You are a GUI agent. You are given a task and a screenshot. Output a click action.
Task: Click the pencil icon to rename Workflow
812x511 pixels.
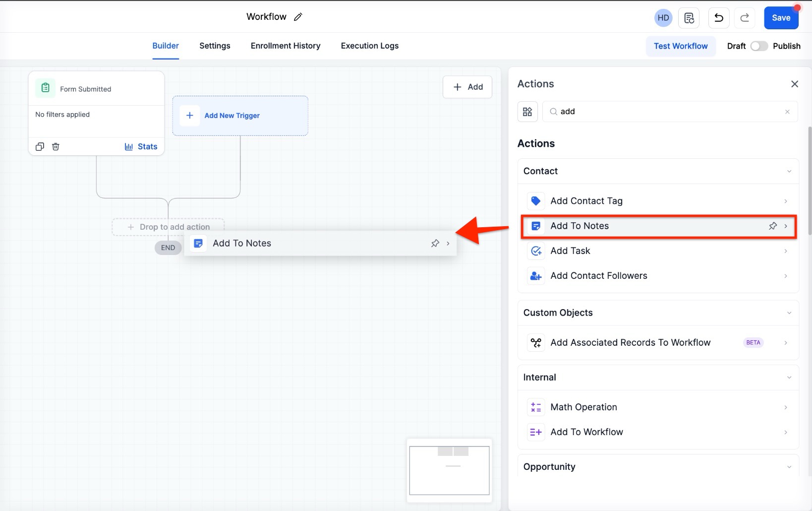point(298,17)
